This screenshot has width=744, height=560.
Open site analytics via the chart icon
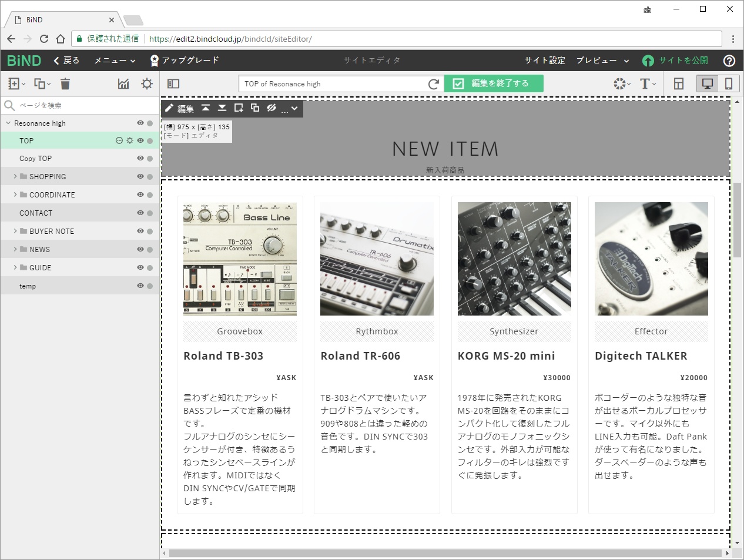[x=123, y=83]
